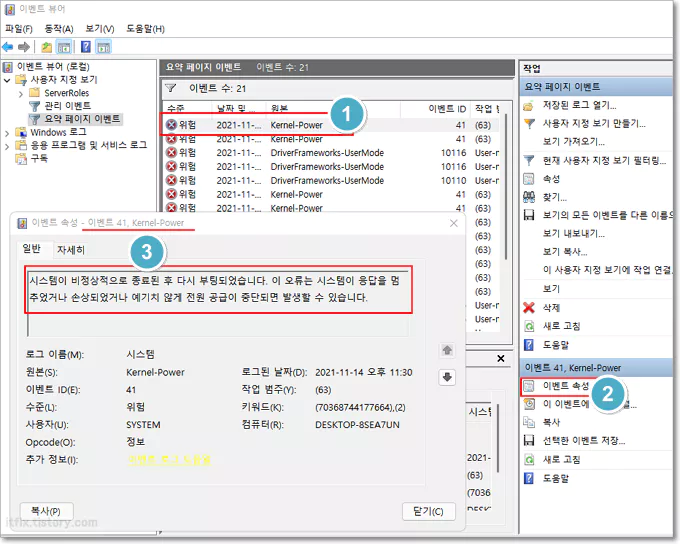Click 보기 복사 action
680x544 pixels.
point(565,252)
